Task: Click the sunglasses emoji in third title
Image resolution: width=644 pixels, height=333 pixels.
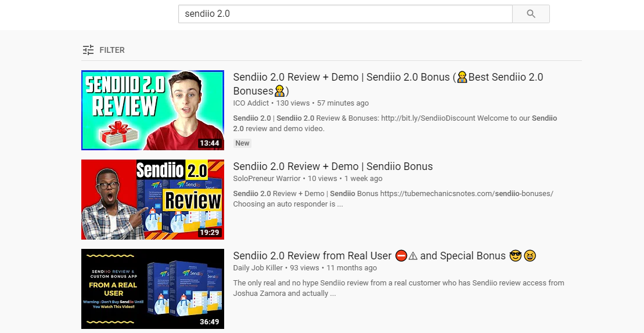Action: pyautogui.click(x=515, y=256)
